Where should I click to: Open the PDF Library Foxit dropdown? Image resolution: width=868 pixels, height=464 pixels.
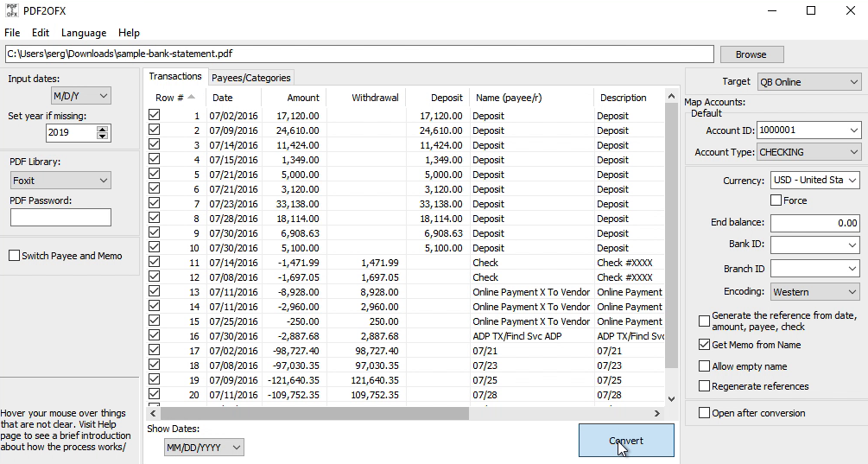tap(60, 181)
